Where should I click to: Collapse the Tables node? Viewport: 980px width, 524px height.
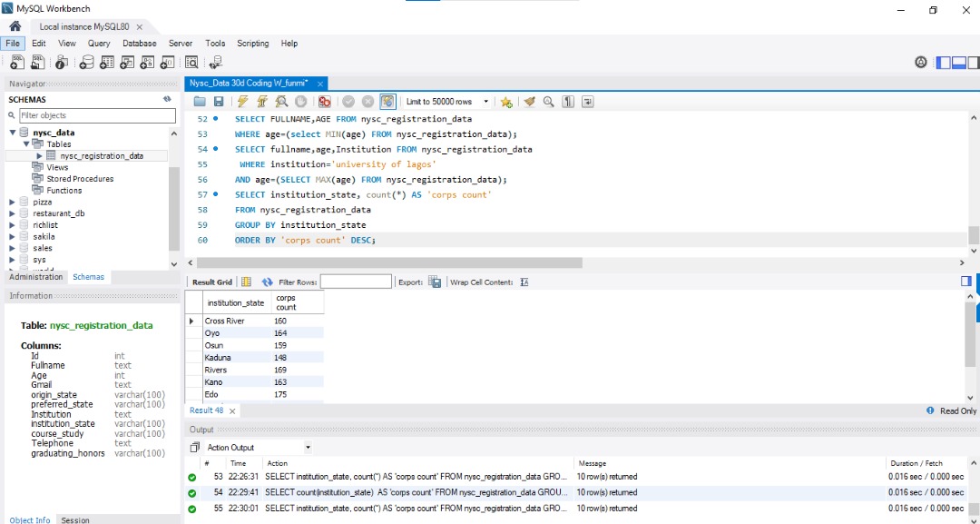(26, 143)
